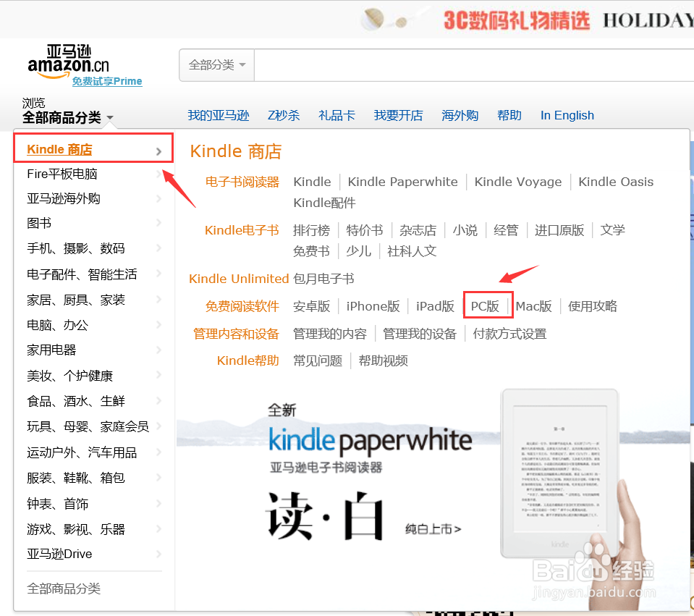The width and height of the screenshot is (694, 616).
Task: Expand the 全部商品分类 browse menu
Action: pyautogui.click(x=68, y=117)
